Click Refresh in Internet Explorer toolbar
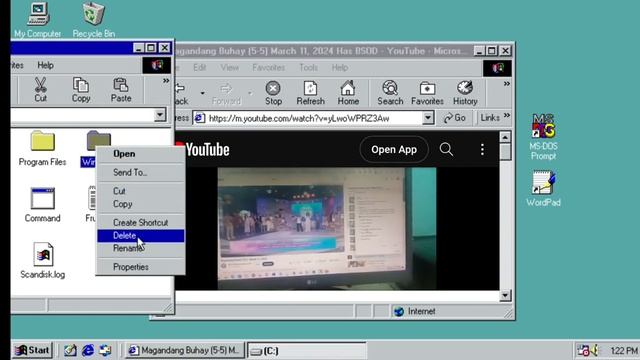This screenshot has height=360, width=640. tap(310, 93)
